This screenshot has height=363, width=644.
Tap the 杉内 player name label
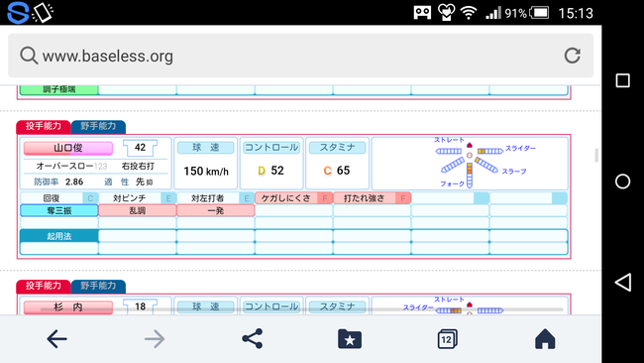tap(68, 307)
